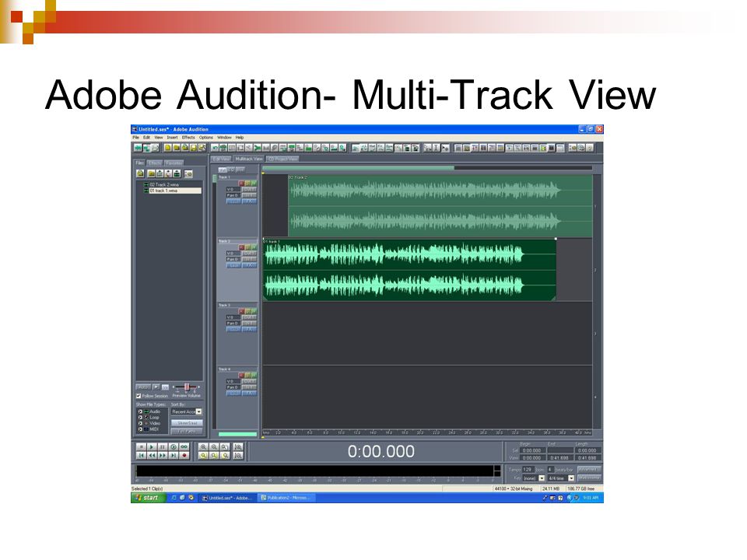Click the Show Cues button

click(188, 423)
